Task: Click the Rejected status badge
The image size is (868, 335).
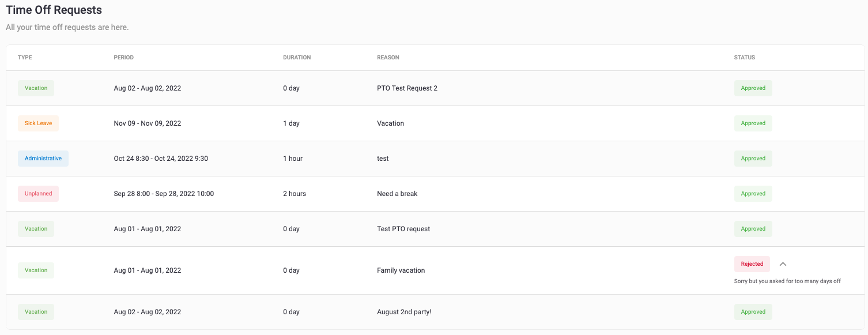Action: click(752, 264)
